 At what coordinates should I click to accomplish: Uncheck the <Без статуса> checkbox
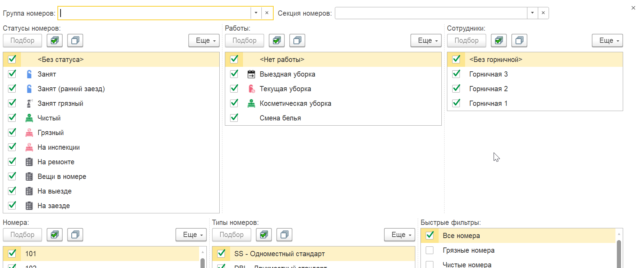coord(12,59)
